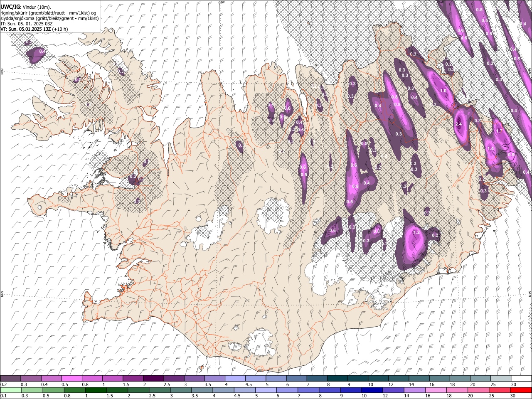
Task: Pick the dark teal 8 swatch, top legend row
Action: (x=337, y=378)
